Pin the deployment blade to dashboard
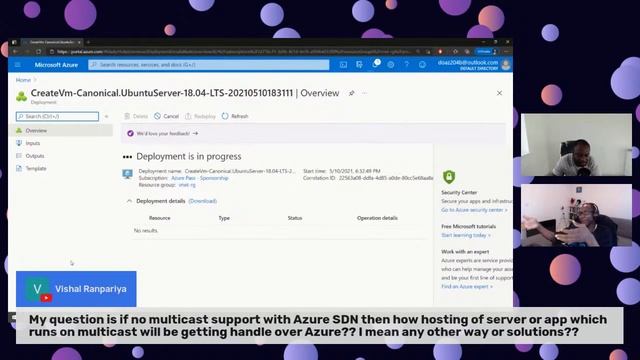 pyautogui.click(x=351, y=93)
